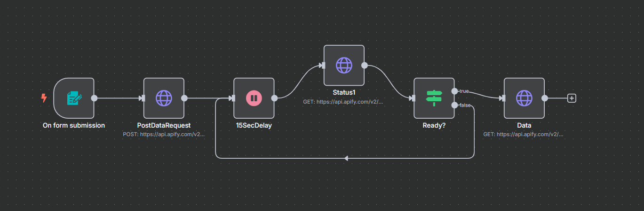Select the 15SecDelay wait node
Viewport: 644px width, 211px height.
click(x=254, y=98)
